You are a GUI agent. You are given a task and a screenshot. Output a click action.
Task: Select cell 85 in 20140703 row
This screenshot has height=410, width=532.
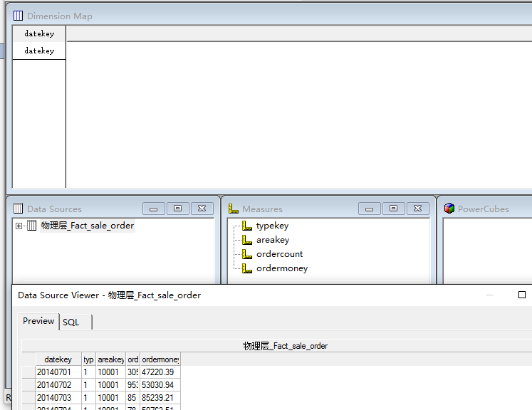point(133,397)
